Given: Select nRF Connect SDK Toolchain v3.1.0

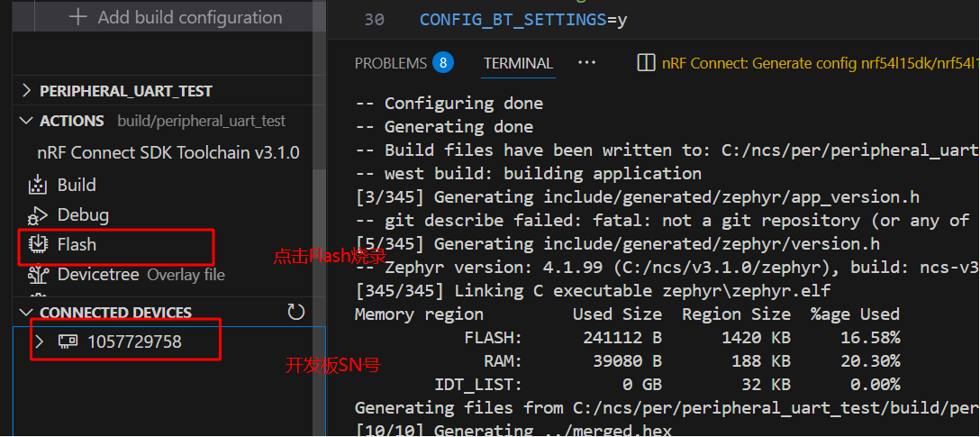Looking at the screenshot, I should [168, 152].
